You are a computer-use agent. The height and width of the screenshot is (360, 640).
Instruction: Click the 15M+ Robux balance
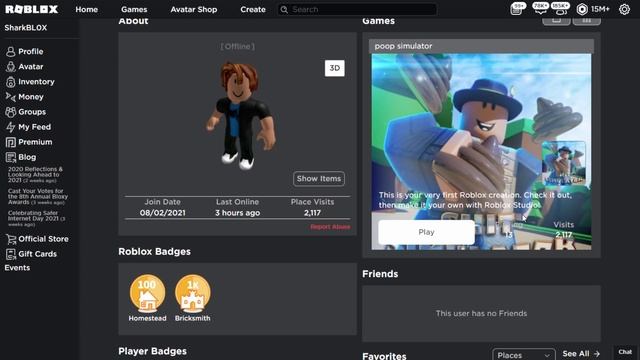(x=600, y=9)
